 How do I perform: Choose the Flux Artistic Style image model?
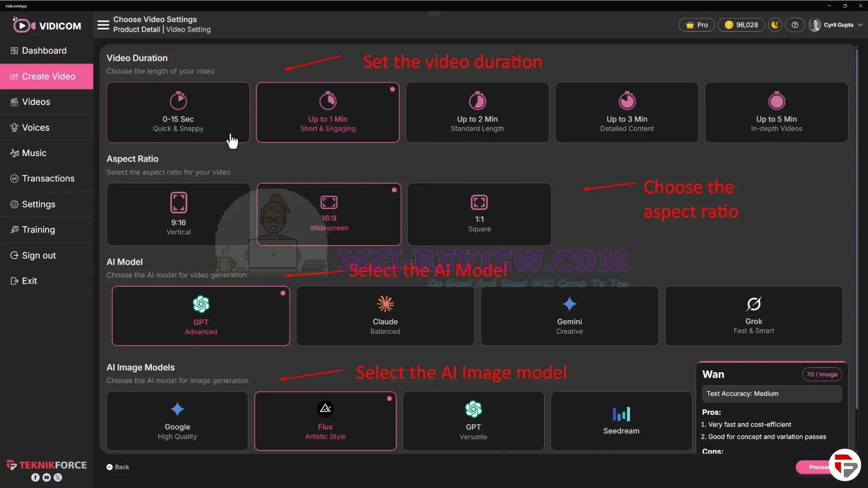325,421
